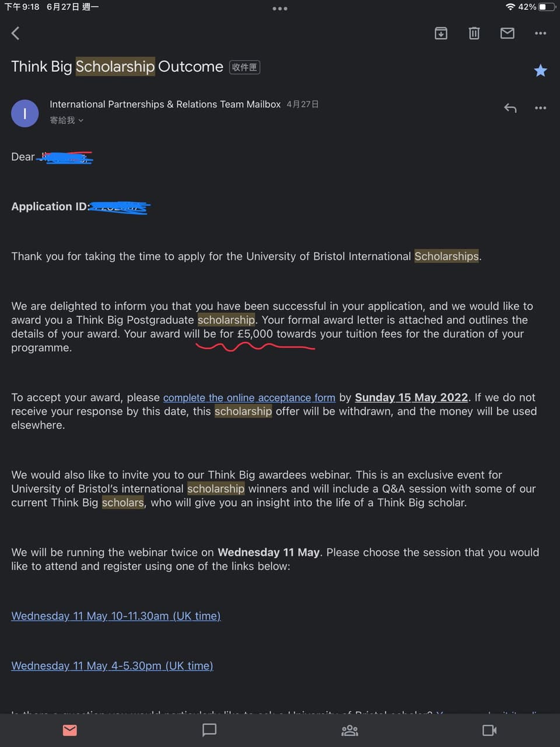Open the Wednesday 11 May 10-11.30am webinar link
This screenshot has width=560, height=747.
[x=116, y=616]
